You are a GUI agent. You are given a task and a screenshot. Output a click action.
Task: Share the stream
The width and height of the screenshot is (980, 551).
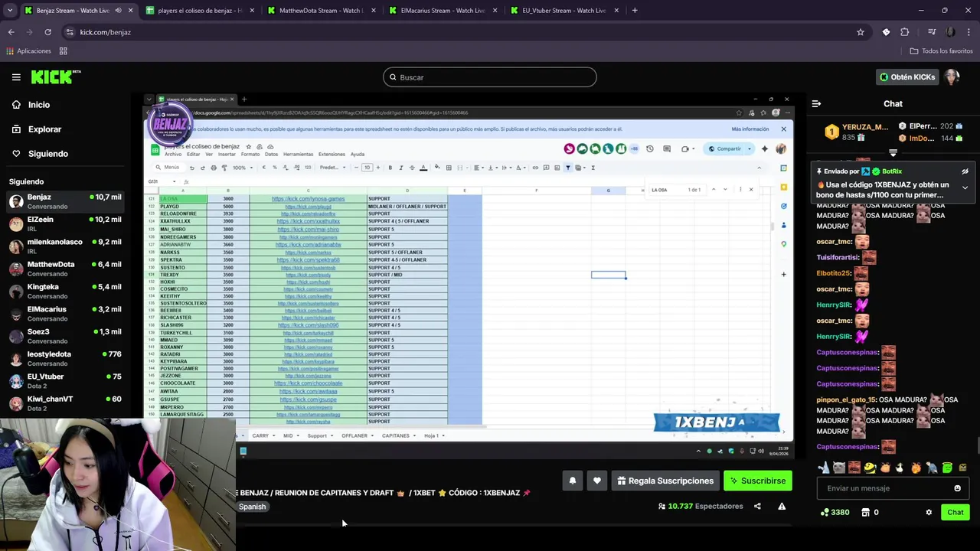pos(757,506)
